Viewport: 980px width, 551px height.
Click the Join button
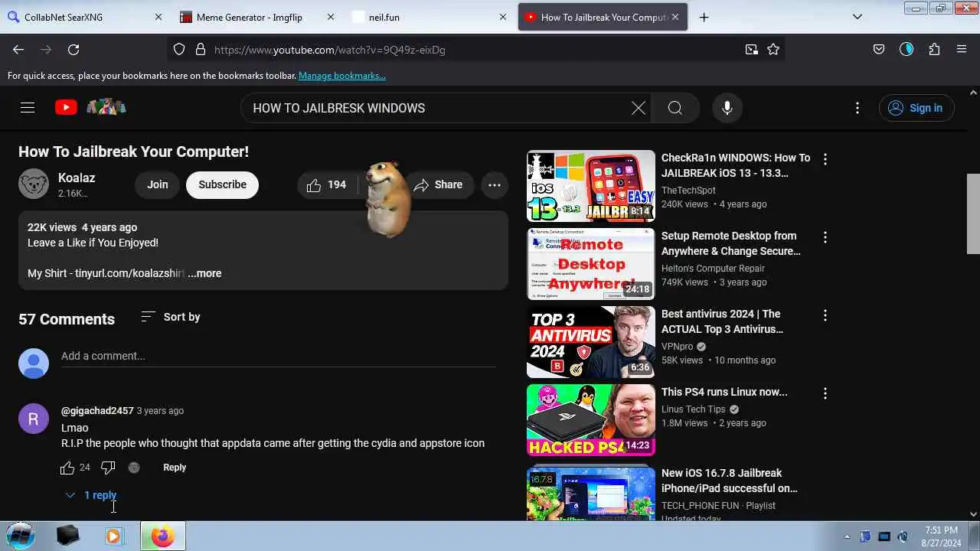tap(158, 184)
